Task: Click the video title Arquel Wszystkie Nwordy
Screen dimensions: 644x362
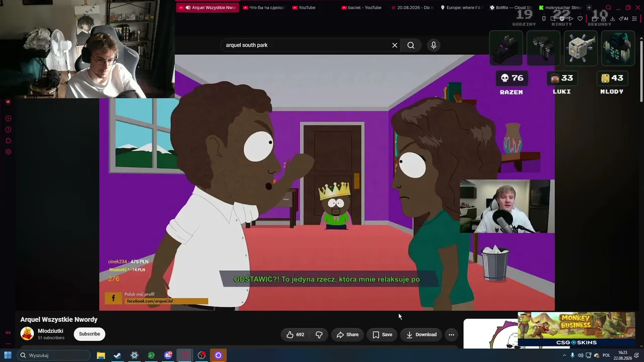Action: point(59,320)
